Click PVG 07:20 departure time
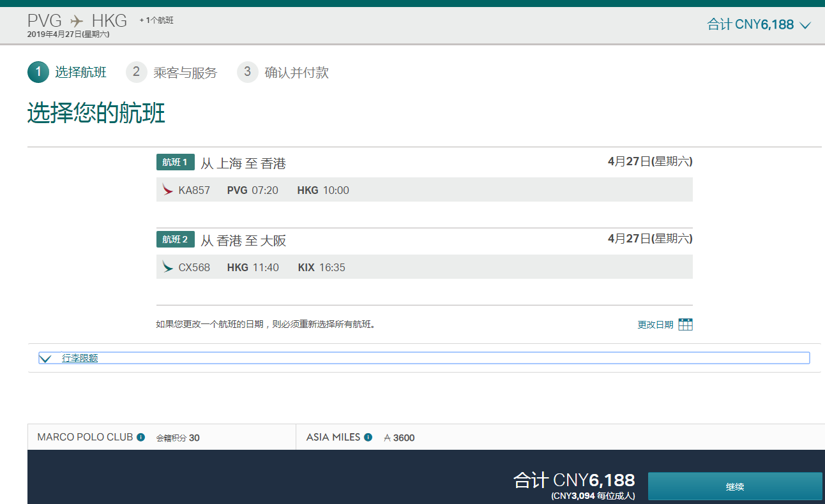The image size is (825, 504). (x=253, y=190)
